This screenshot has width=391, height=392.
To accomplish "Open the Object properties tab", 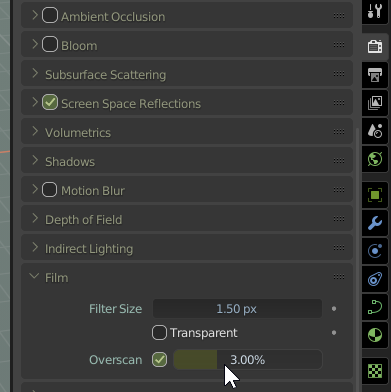I will pos(375,195).
